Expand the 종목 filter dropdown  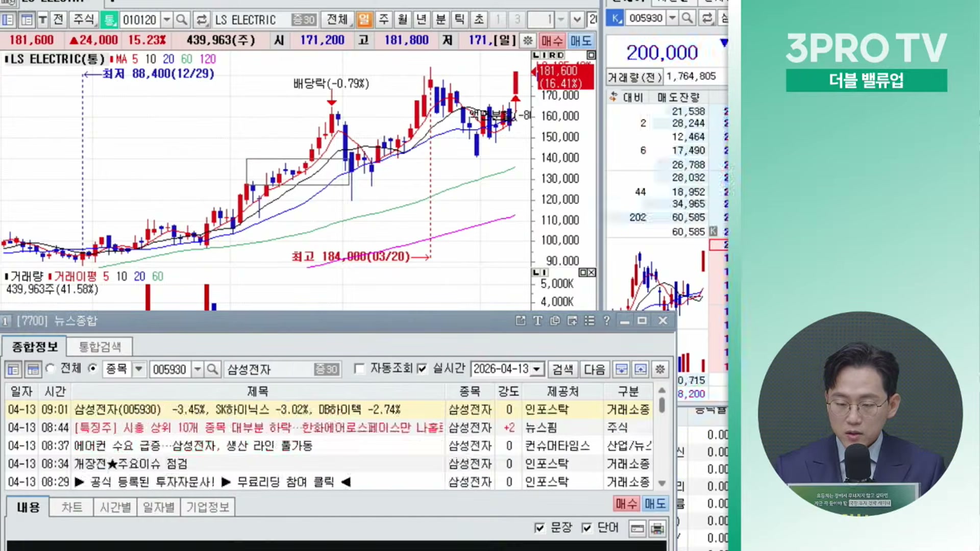click(x=138, y=369)
